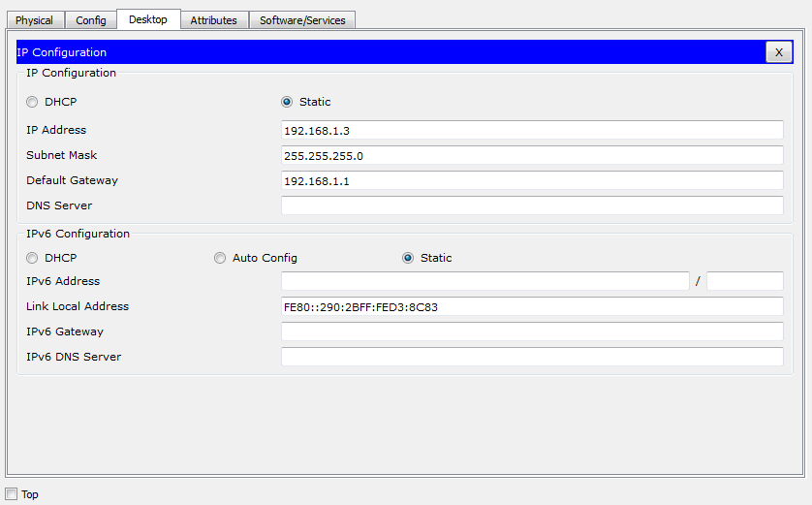Click the IPv6 prefix length field
Image resolution: width=812 pixels, height=505 pixels.
(x=745, y=281)
